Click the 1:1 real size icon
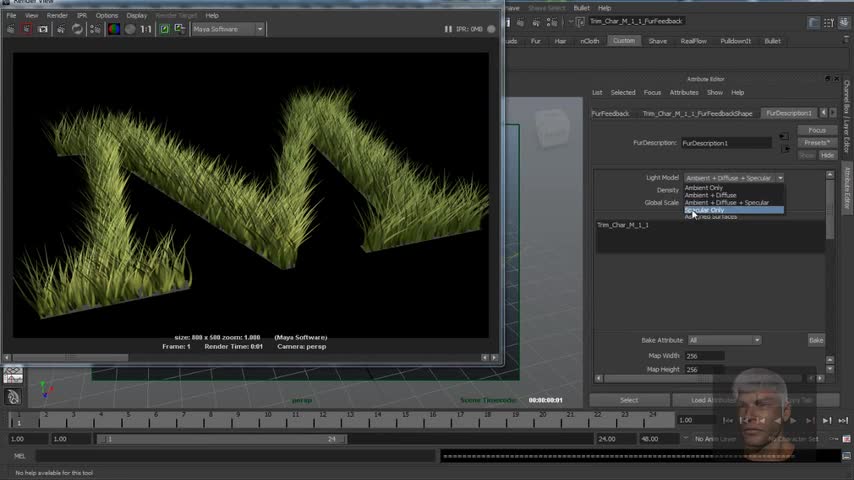The image size is (854, 480). [x=146, y=29]
